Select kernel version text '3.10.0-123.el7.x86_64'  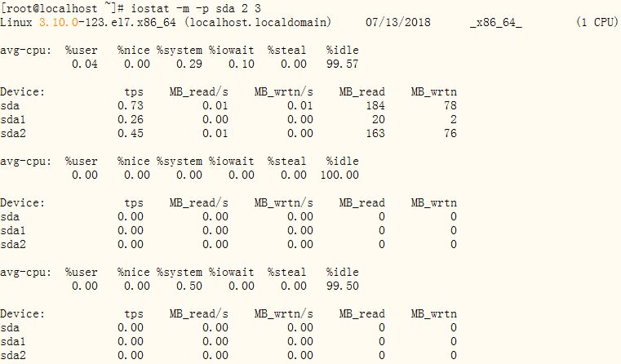(108, 23)
